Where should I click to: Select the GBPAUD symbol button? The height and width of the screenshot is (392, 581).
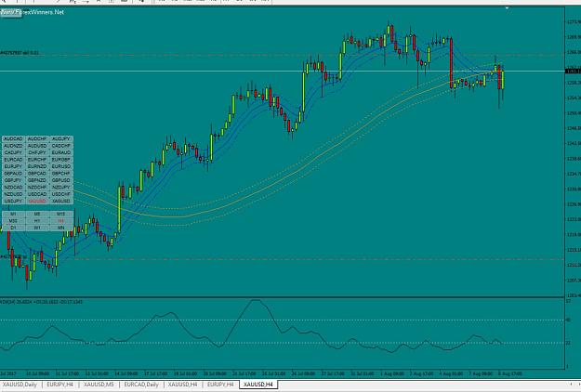[x=13, y=173]
